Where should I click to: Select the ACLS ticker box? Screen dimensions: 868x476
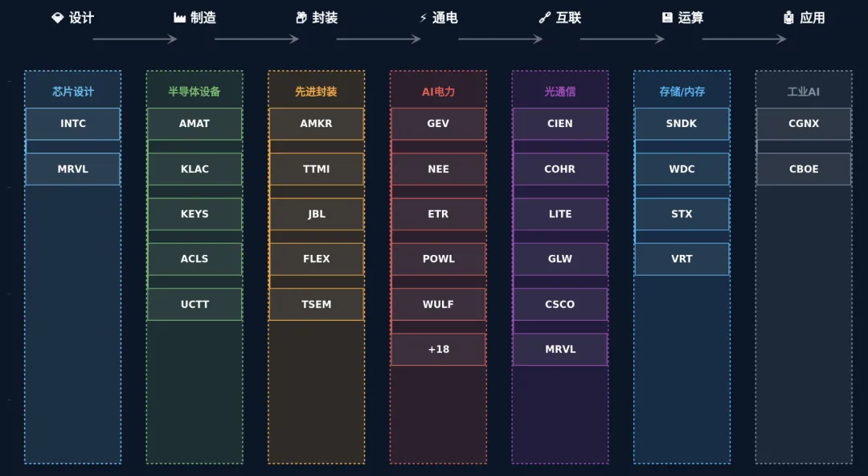(x=194, y=259)
